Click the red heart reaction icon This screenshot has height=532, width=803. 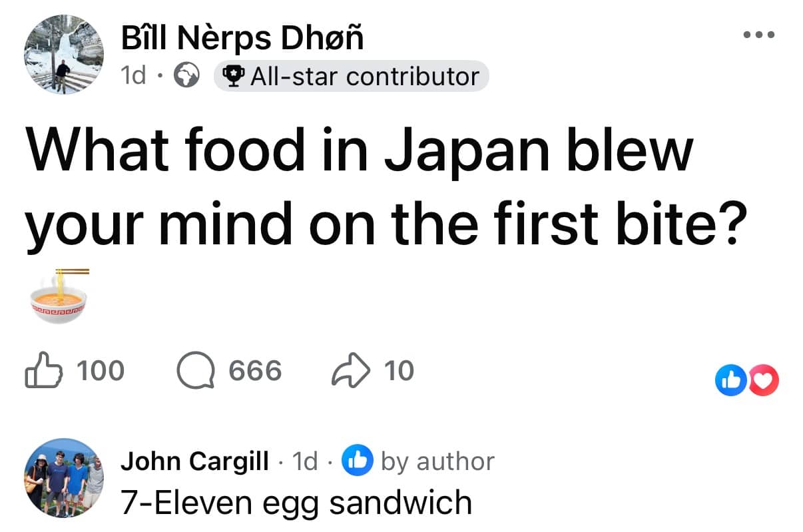[x=764, y=382]
